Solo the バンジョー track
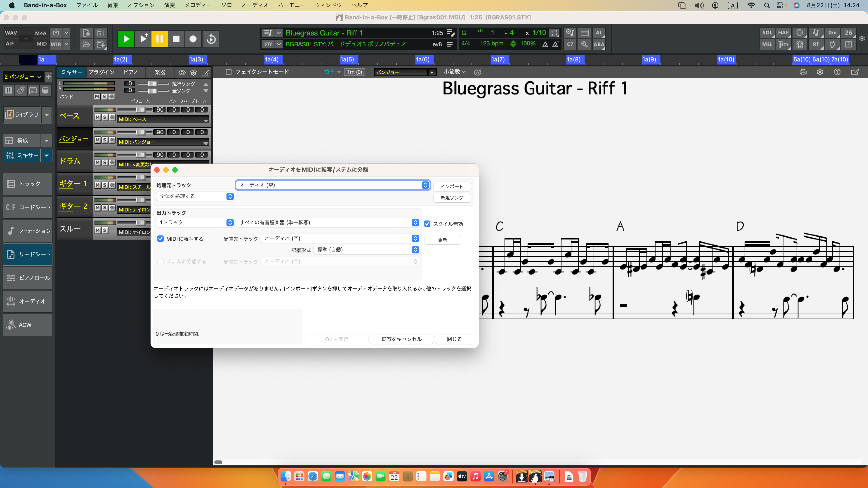 pyautogui.click(x=104, y=140)
